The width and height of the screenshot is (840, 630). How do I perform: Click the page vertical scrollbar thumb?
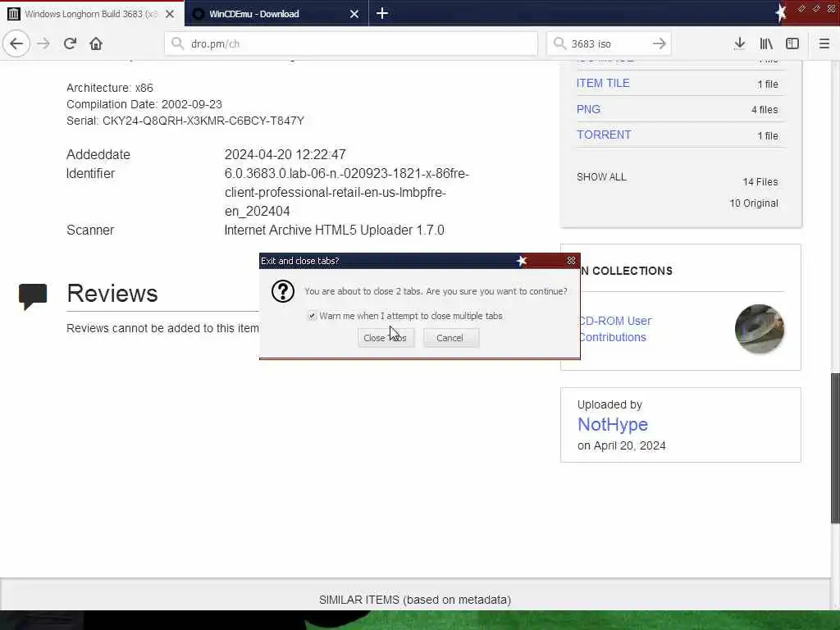click(835, 448)
